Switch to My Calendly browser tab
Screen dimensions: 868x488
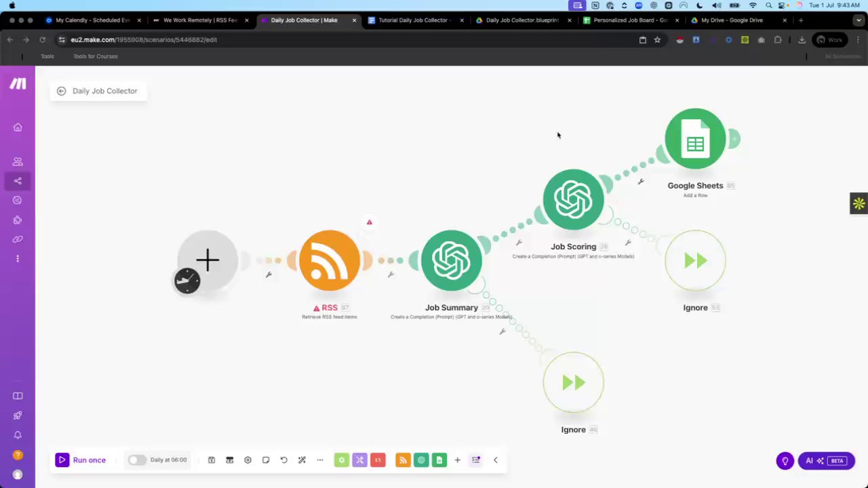[x=92, y=20]
